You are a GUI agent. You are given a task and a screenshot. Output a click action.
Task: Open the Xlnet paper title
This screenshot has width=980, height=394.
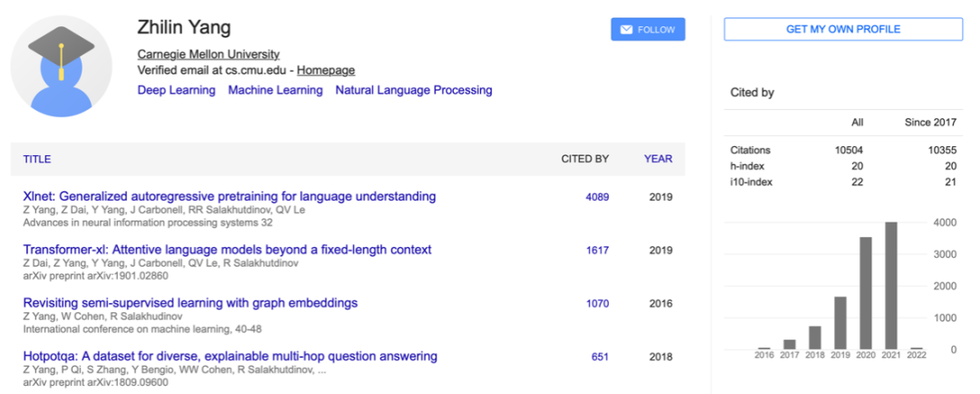230,196
